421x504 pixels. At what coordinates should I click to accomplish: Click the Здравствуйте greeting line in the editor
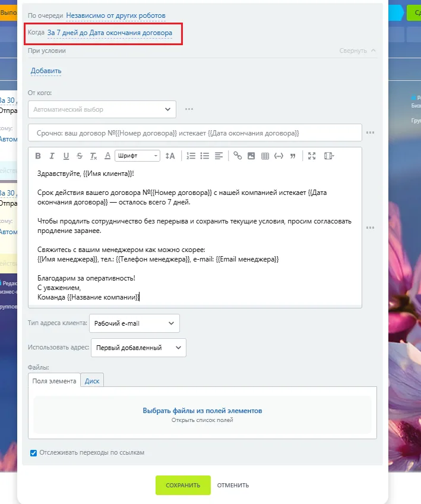(86, 174)
